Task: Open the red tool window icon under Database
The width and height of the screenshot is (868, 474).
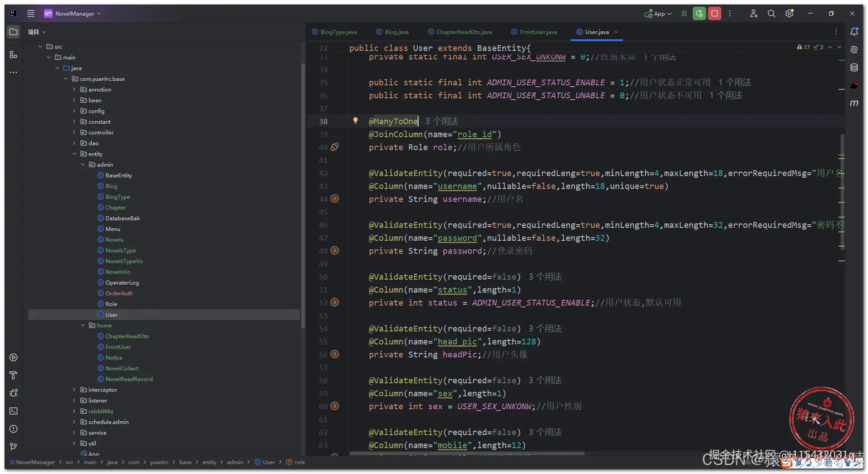Action: [854, 85]
